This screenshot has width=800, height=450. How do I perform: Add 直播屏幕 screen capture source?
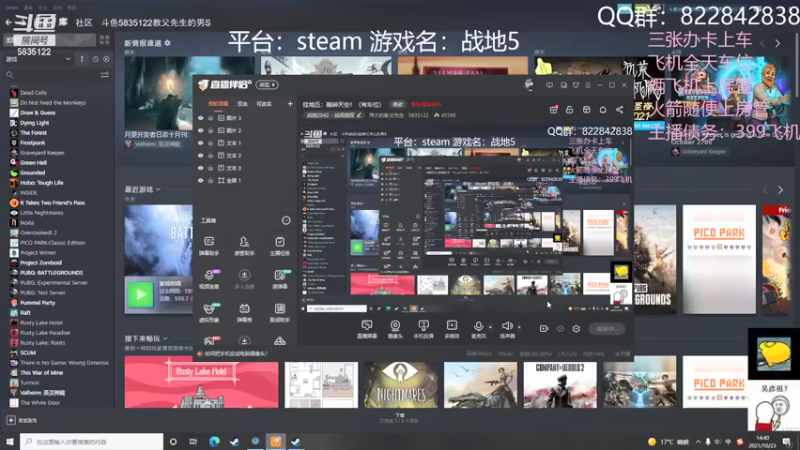[367, 329]
